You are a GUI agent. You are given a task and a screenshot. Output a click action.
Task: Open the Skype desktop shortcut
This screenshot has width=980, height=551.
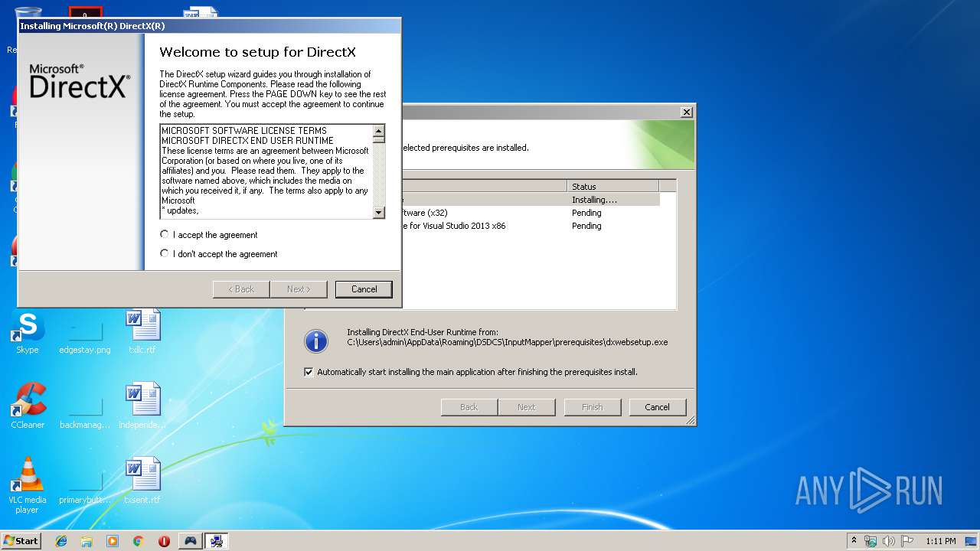pyautogui.click(x=27, y=332)
